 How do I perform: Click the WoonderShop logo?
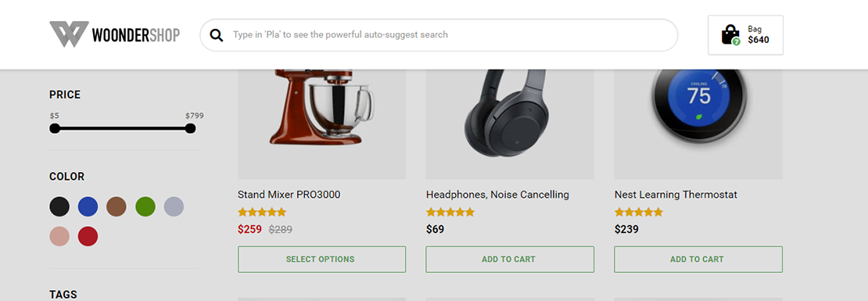(115, 34)
